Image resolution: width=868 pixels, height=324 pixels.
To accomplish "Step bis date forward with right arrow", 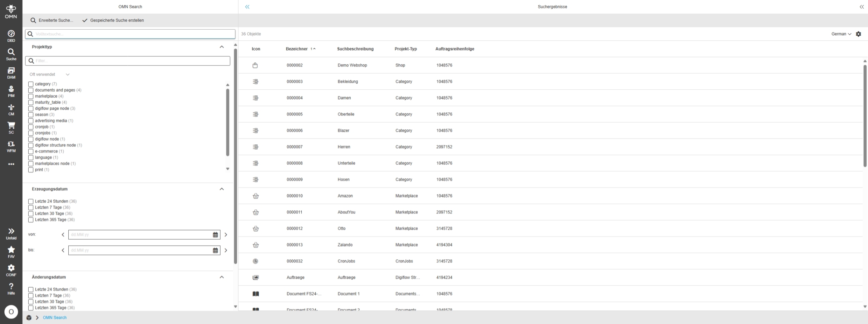I will tap(226, 250).
